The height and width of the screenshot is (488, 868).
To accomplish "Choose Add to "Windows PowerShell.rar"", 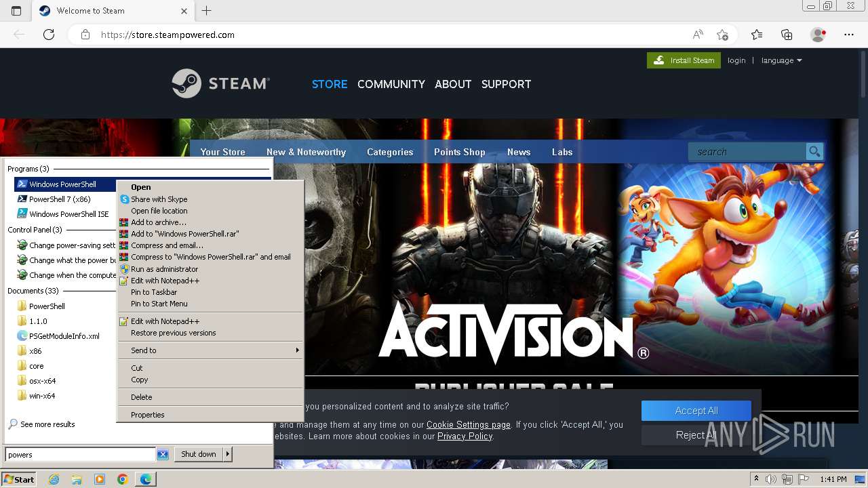I will [x=210, y=234].
